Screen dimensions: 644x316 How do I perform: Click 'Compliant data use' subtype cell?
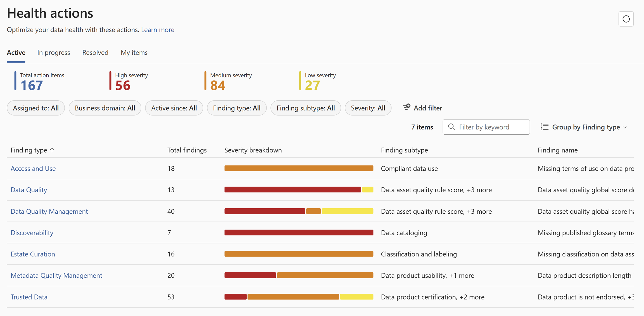[409, 168]
